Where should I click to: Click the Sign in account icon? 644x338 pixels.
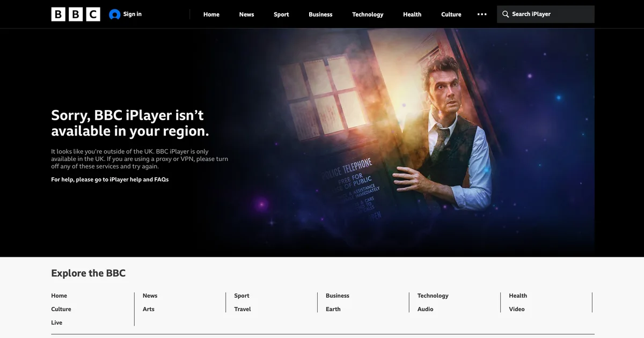(x=114, y=14)
